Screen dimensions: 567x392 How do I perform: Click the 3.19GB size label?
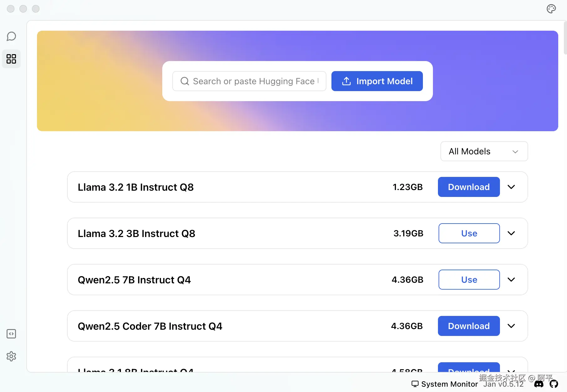tap(408, 233)
